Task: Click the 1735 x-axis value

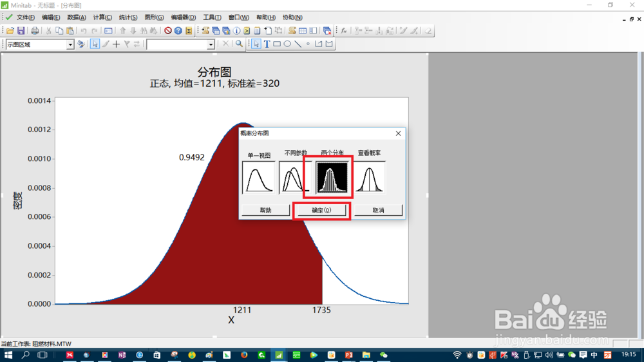Action: tap(321, 310)
